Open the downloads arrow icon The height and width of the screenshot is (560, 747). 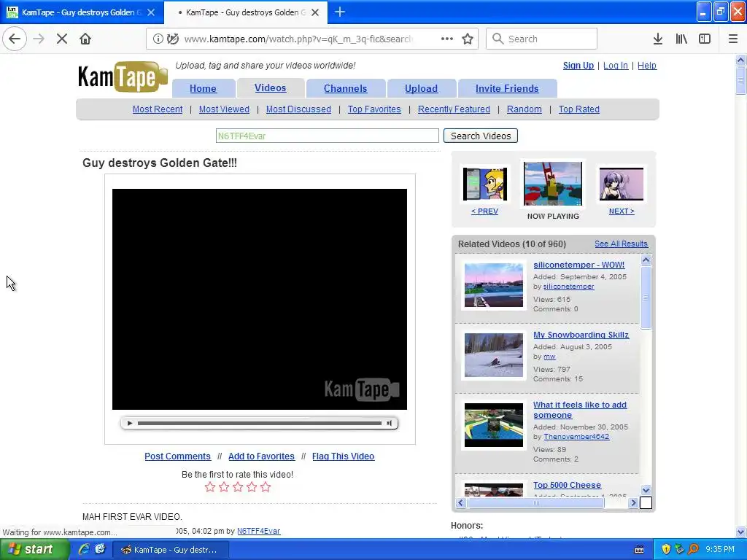click(x=657, y=39)
